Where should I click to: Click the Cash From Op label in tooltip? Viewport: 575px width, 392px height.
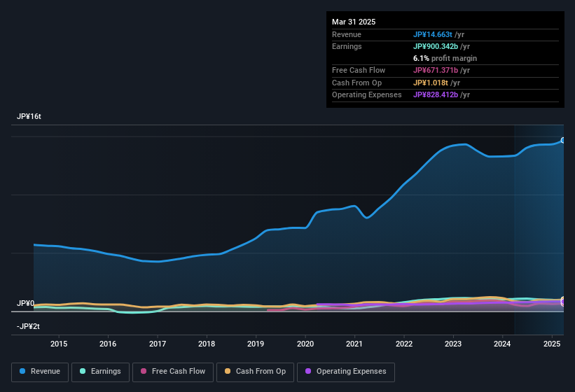356,83
